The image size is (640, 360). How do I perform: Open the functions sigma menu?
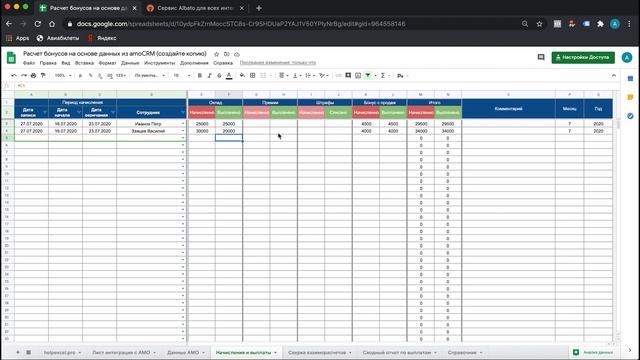coord(383,76)
